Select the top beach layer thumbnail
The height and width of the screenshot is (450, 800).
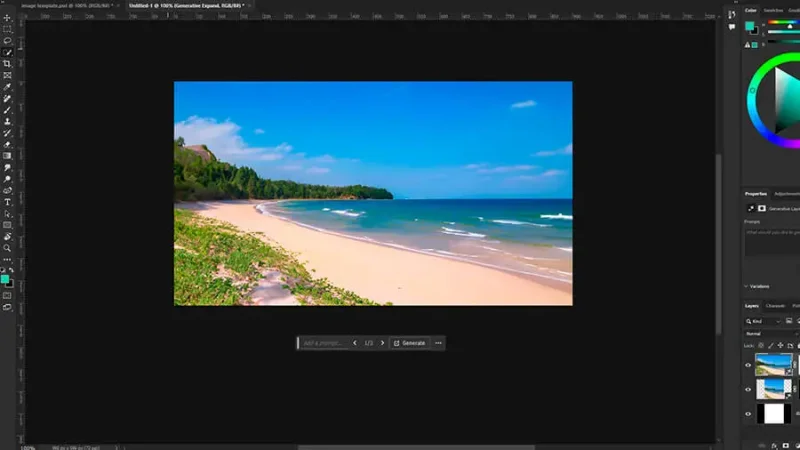[x=773, y=365]
